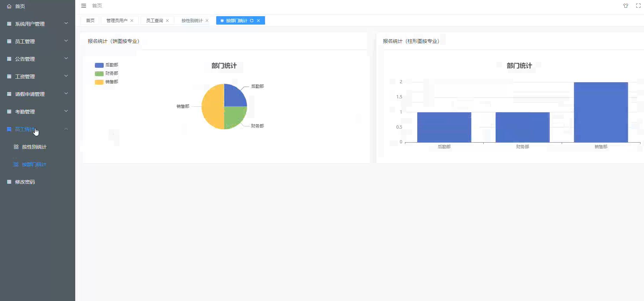The height and width of the screenshot is (301, 644).
Task: Click the grid icon beside 请假申请管理
Action: tap(9, 94)
